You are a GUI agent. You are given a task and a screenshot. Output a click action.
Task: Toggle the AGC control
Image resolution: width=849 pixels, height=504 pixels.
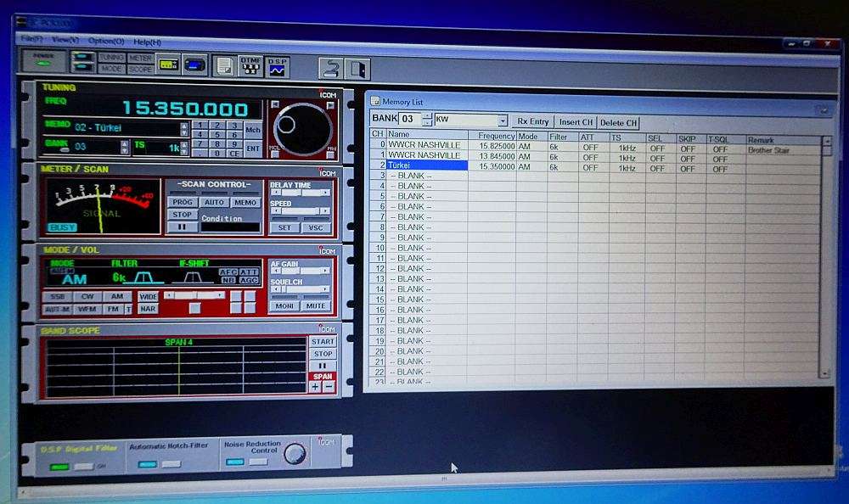(x=249, y=280)
